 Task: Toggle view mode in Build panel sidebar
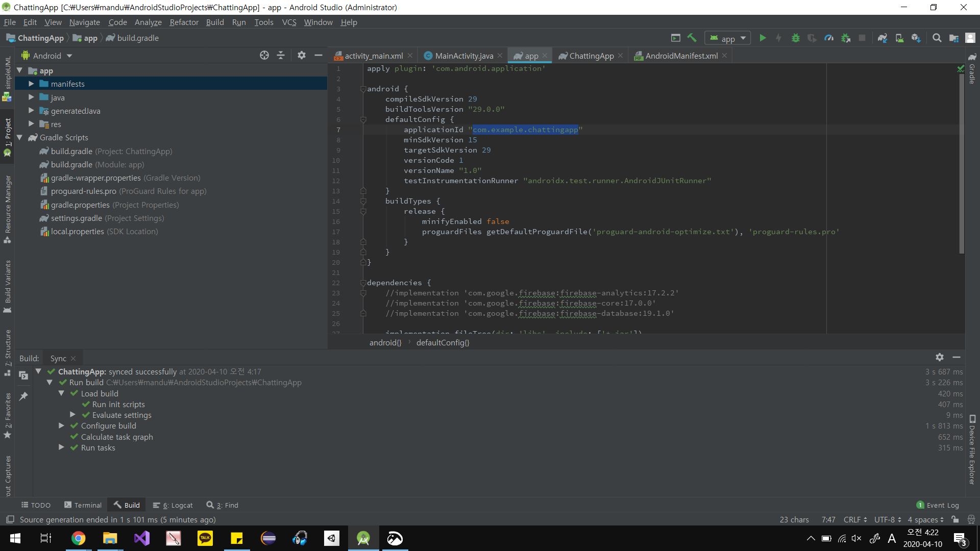(23, 375)
